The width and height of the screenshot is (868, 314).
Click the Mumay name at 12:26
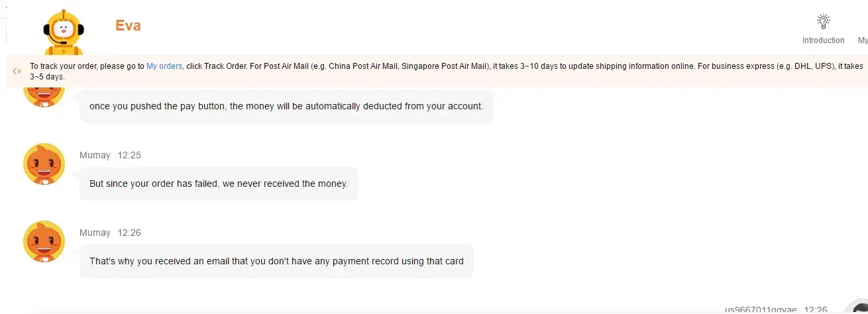95,233
